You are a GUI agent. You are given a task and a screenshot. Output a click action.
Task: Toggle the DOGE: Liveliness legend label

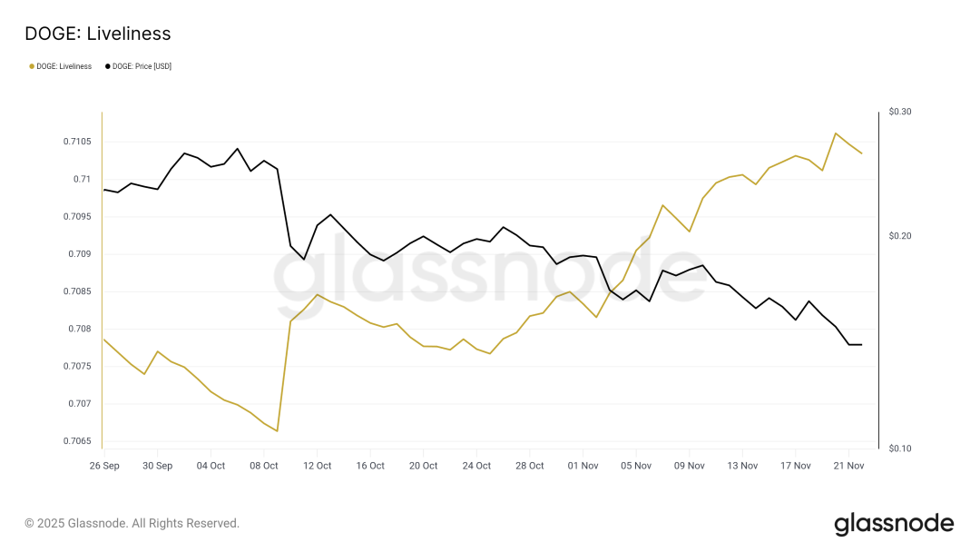click(64, 66)
